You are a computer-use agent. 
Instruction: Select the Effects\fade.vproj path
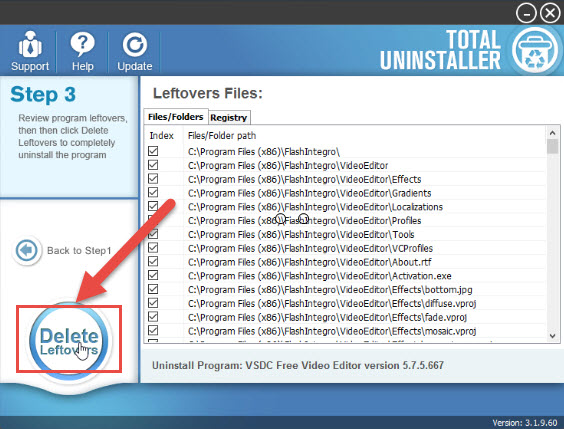pos(327,317)
